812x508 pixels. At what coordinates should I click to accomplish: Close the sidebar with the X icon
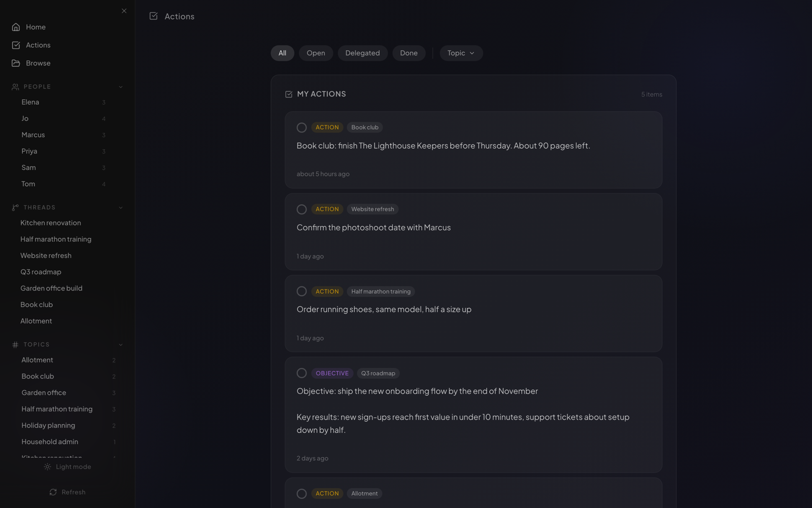124,11
